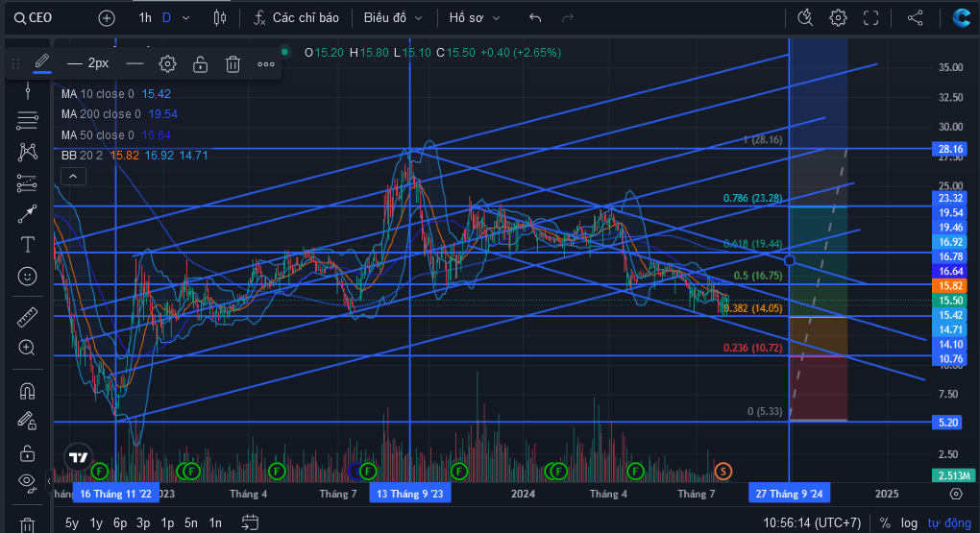Set range to 5y
This screenshot has height=533, width=980.
pyautogui.click(x=72, y=523)
